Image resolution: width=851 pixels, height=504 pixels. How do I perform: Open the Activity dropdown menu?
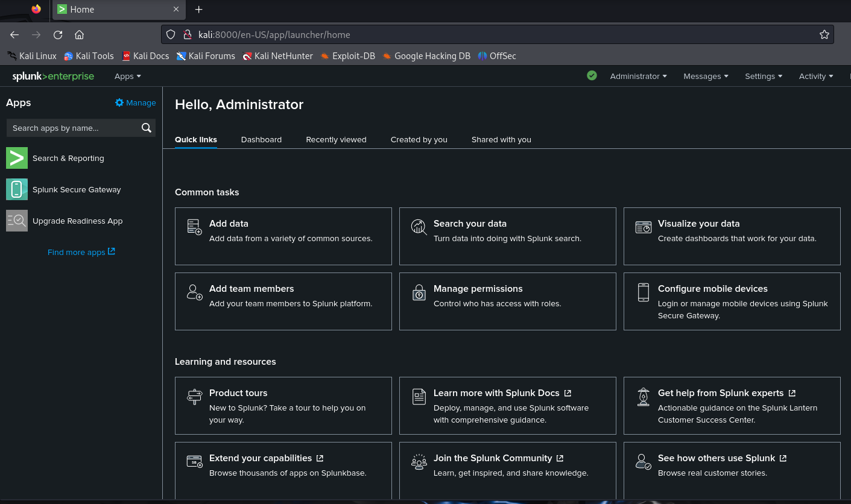[816, 76]
